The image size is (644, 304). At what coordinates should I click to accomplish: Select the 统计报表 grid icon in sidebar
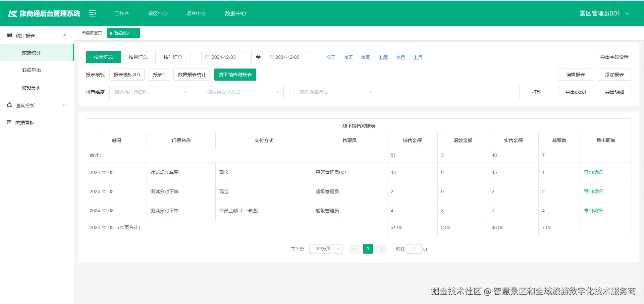(x=9, y=35)
